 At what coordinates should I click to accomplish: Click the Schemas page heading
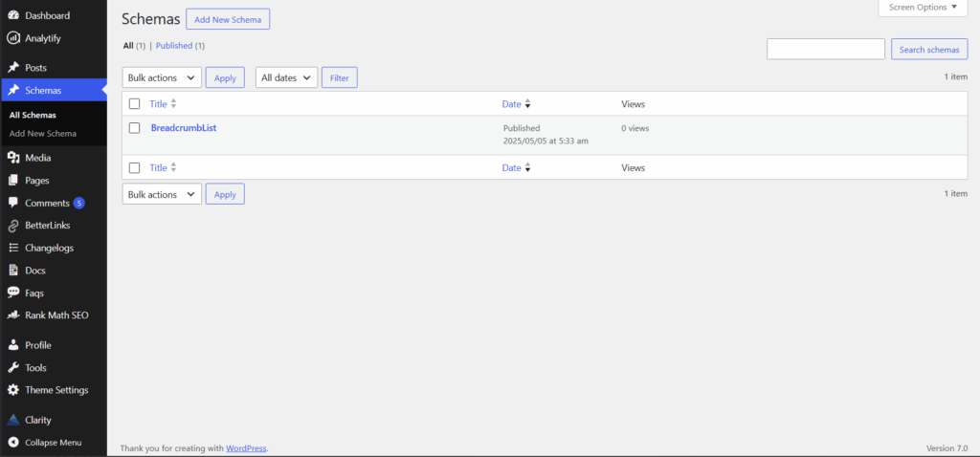point(150,19)
